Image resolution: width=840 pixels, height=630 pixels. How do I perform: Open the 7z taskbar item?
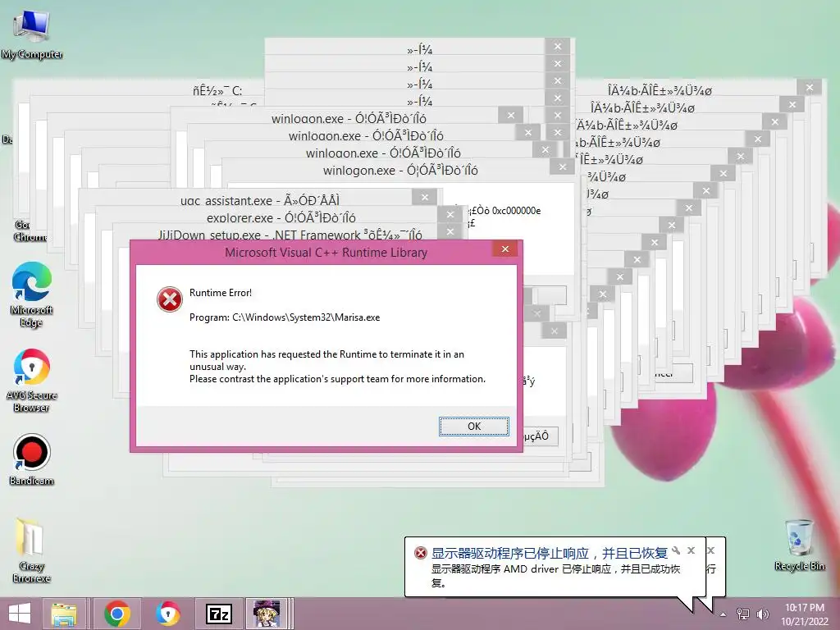219,614
